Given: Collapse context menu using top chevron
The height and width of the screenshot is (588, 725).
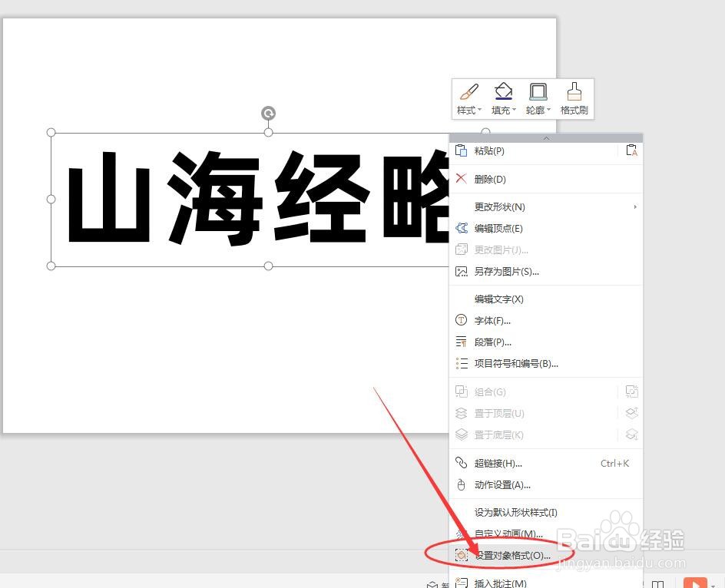Looking at the screenshot, I should [x=546, y=138].
